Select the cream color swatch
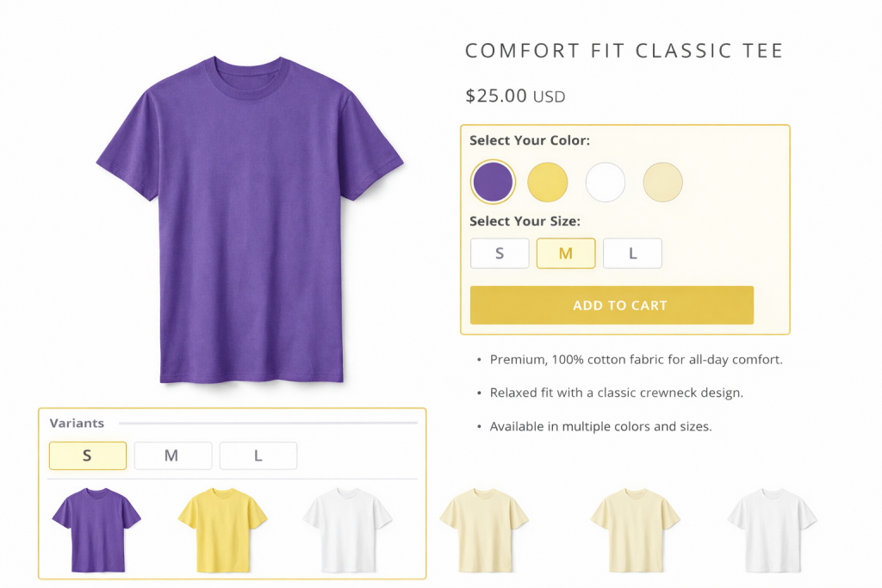882x588 pixels. coord(662,182)
